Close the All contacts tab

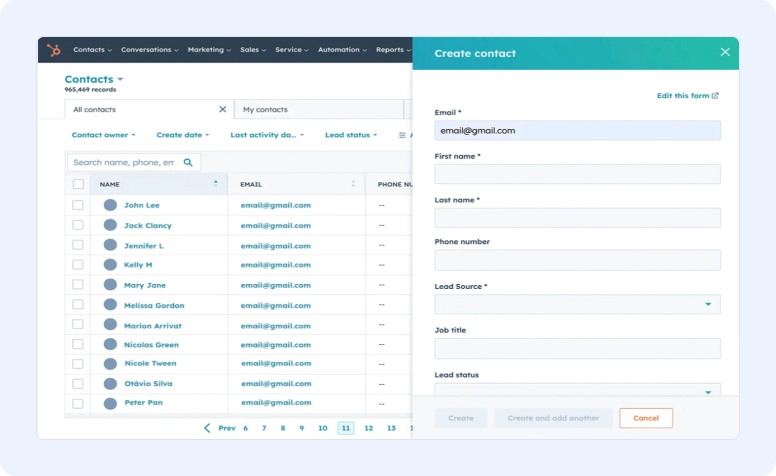pyautogui.click(x=223, y=109)
